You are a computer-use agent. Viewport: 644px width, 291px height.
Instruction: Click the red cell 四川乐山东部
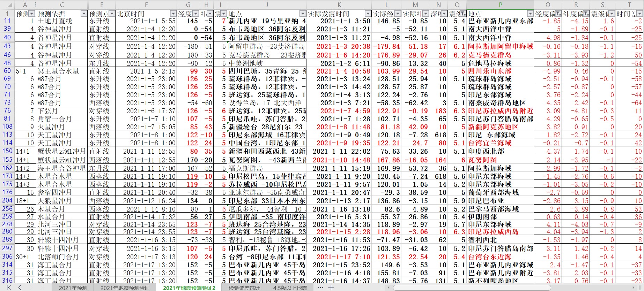(x=500, y=71)
